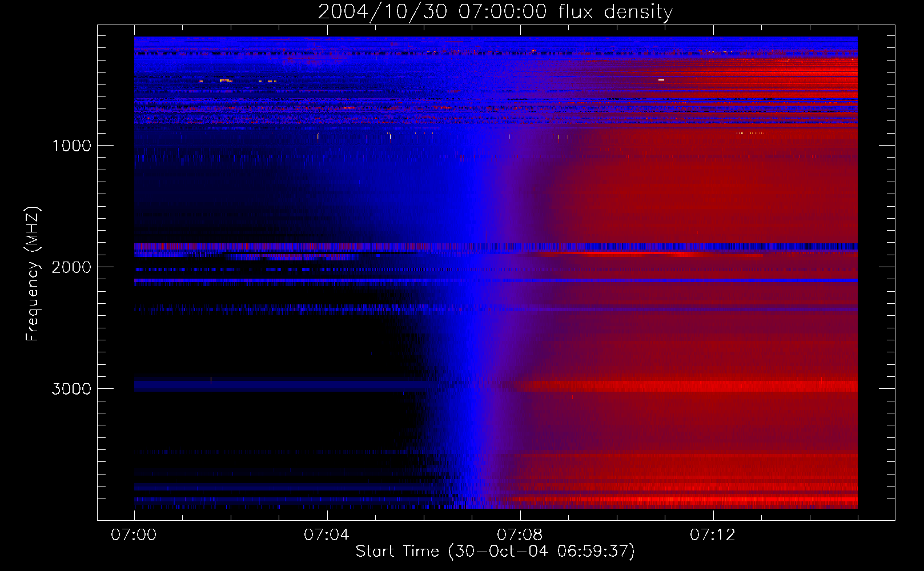Click the 'Frequency (MHZ)' y-axis label
The height and width of the screenshot is (571, 924).
tap(33, 274)
